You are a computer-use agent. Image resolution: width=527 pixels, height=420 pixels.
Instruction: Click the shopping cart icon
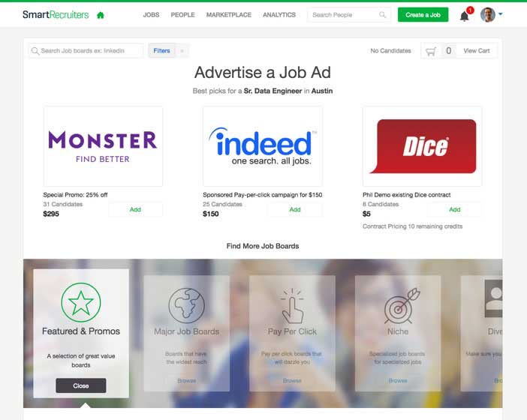pos(431,51)
